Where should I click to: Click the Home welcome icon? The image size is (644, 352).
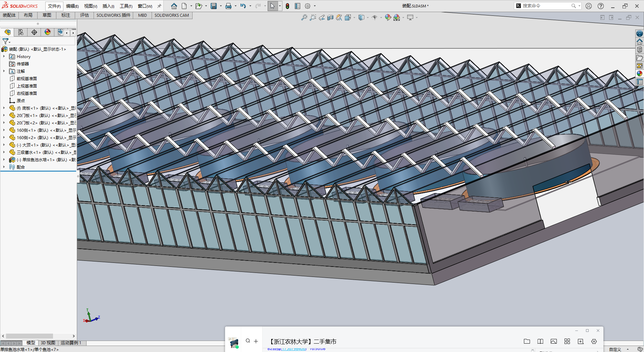174,6
